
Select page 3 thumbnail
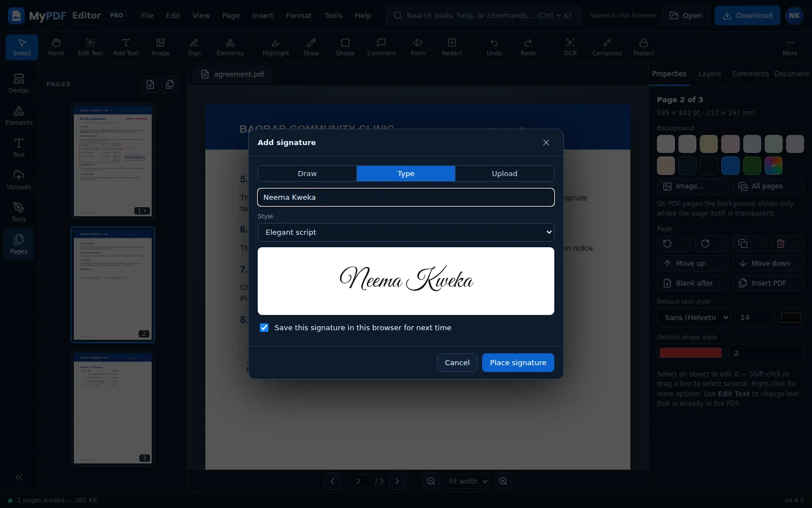click(113, 409)
